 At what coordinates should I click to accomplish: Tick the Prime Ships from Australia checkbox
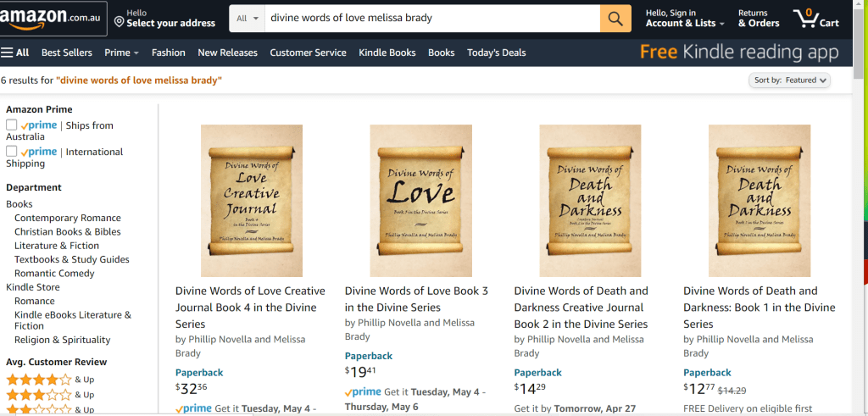[12, 125]
